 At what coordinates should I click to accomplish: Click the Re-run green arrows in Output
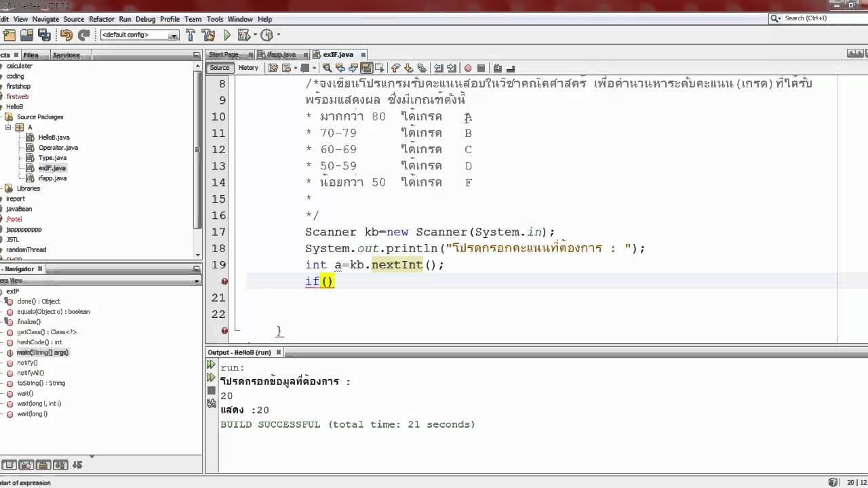[211, 365]
